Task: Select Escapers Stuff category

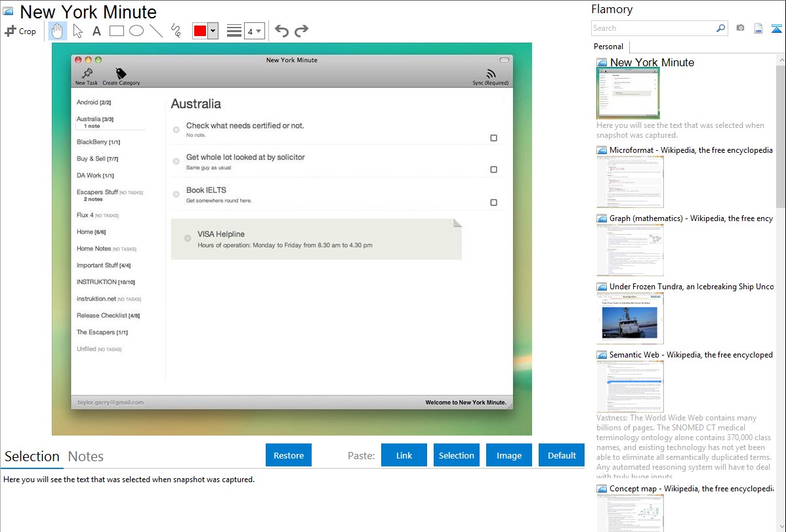Action: pyautogui.click(x=110, y=192)
